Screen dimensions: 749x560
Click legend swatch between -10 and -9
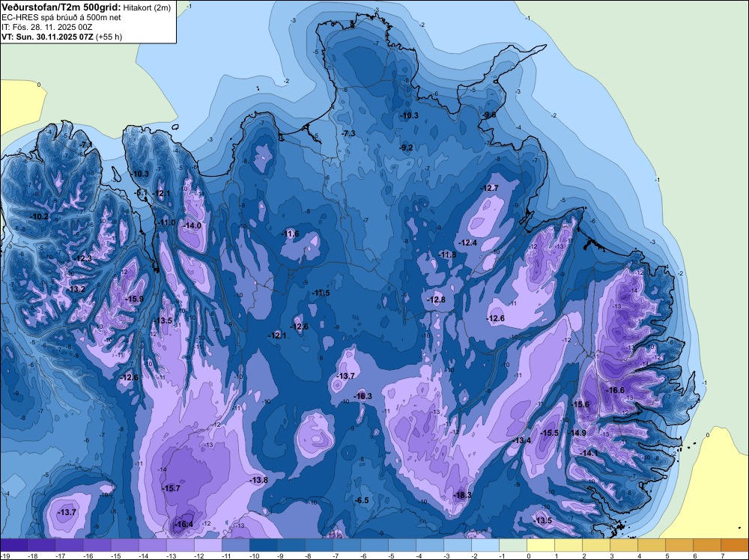pos(264,545)
